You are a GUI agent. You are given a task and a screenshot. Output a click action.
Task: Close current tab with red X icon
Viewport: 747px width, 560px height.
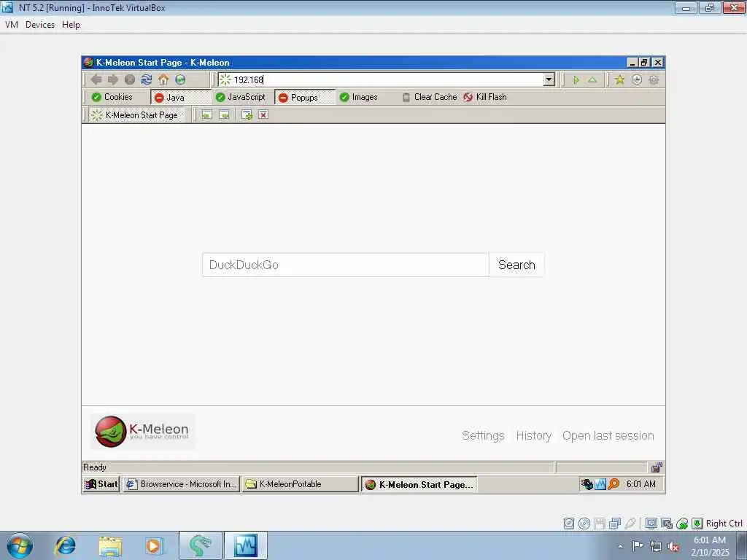pyautogui.click(x=263, y=114)
